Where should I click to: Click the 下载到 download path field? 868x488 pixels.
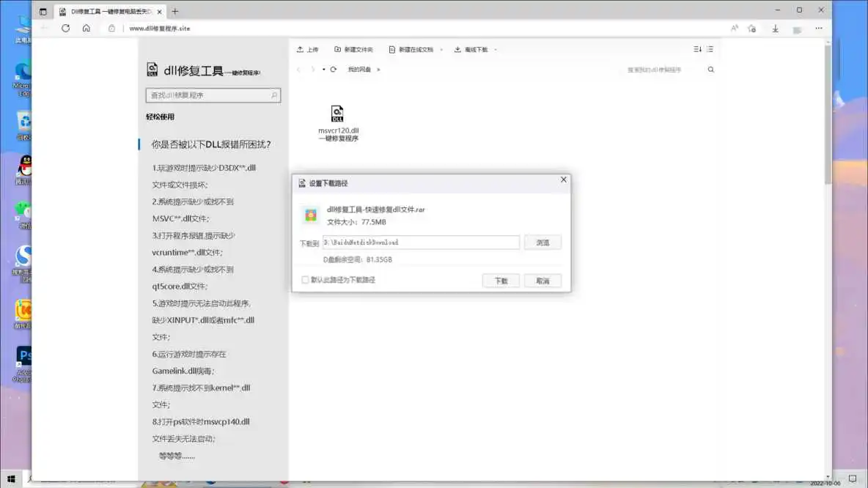click(421, 243)
